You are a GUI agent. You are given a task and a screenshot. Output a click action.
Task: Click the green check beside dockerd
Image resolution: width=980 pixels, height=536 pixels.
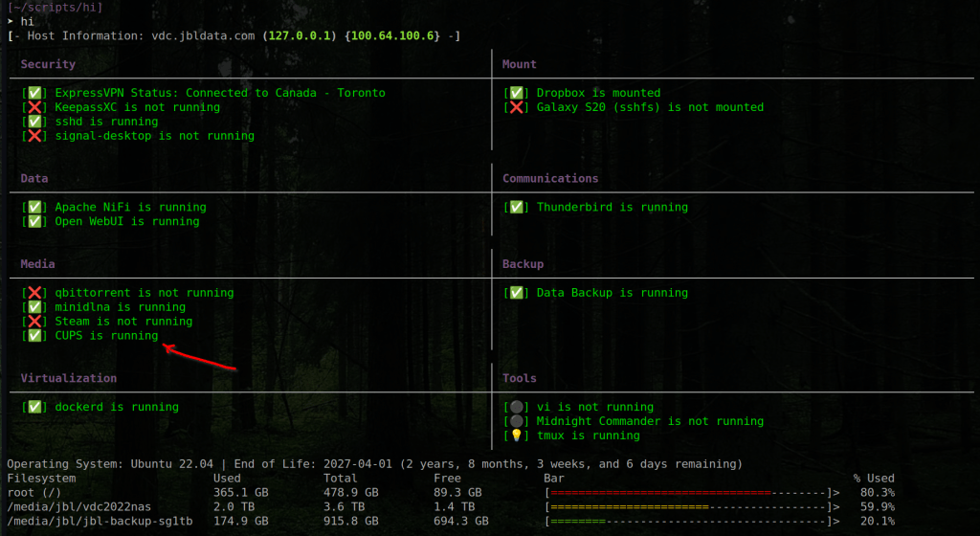point(34,407)
